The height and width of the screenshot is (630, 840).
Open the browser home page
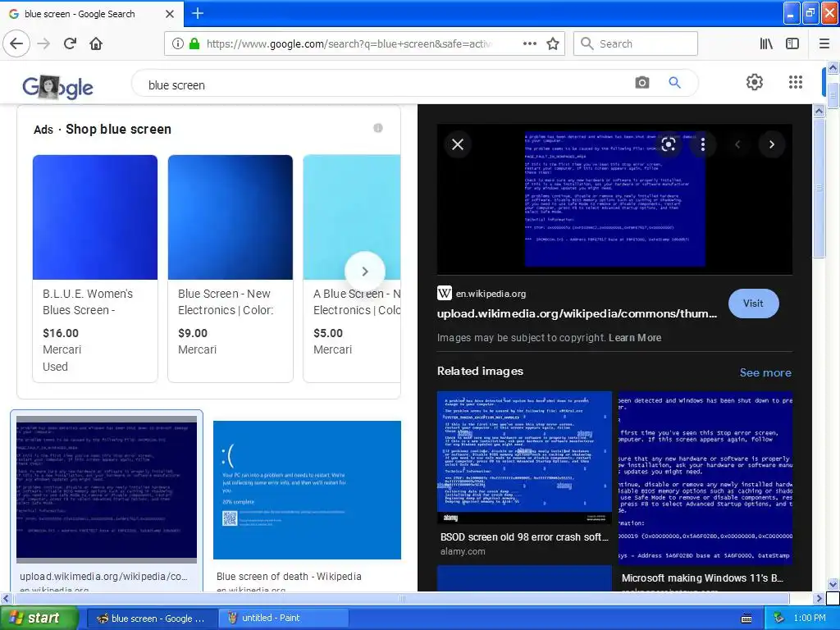96,43
